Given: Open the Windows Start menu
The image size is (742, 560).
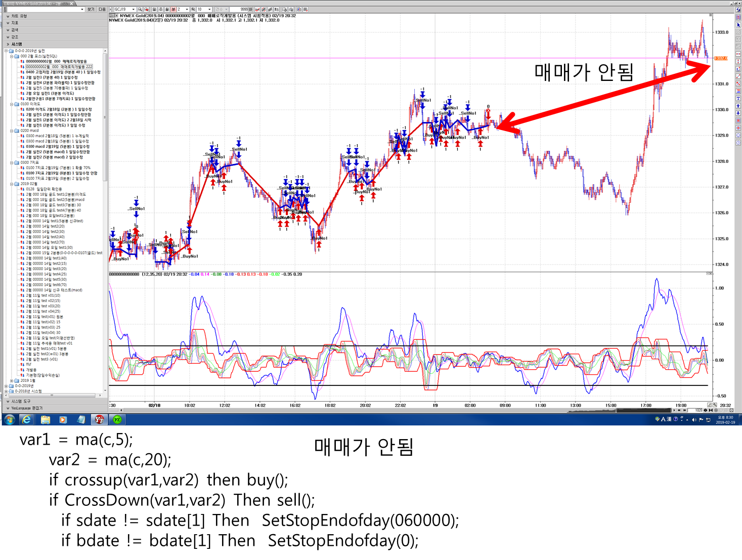Looking at the screenshot, I should pos(9,419).
